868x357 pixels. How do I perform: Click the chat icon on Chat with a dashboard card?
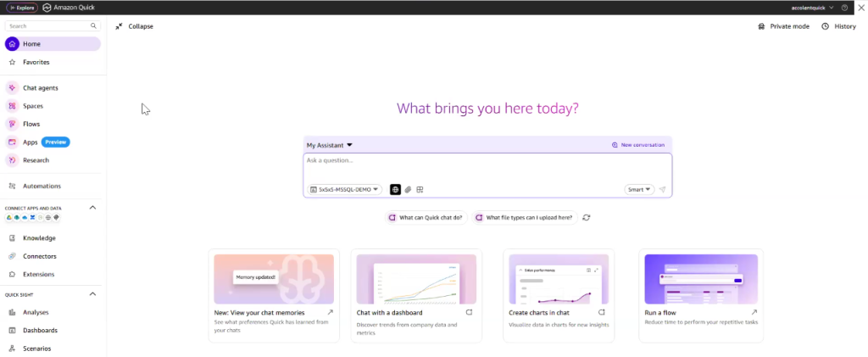pos(469,312)
